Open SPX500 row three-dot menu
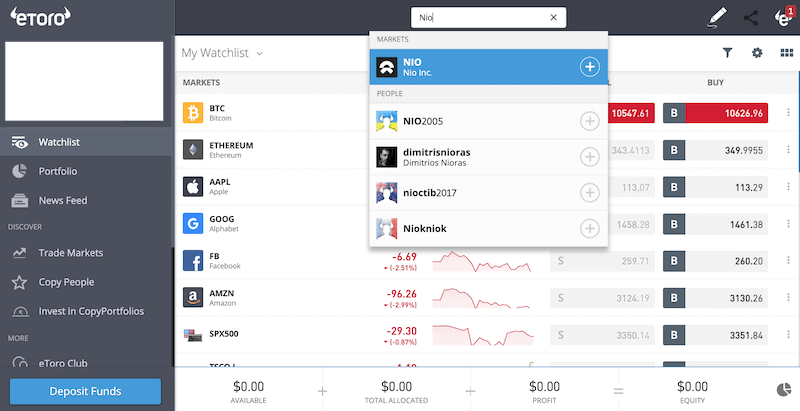This screenshot has width=800, height=411. point(788,335)
